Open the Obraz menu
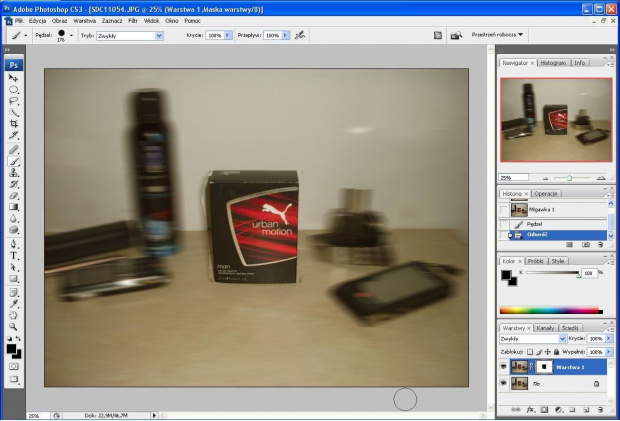Image resolution: width=620 pixels, height=421 pixels. click(x=59, y=21)
